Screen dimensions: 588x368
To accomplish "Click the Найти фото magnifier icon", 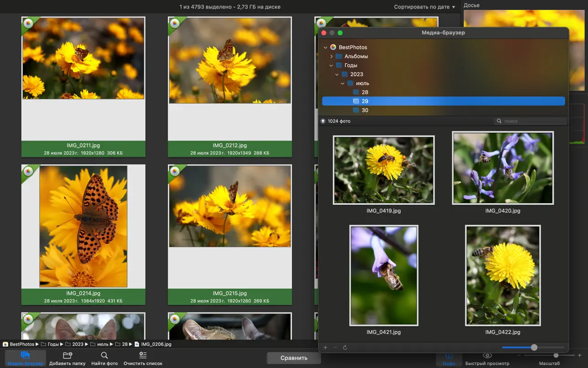I will [104, 355].
